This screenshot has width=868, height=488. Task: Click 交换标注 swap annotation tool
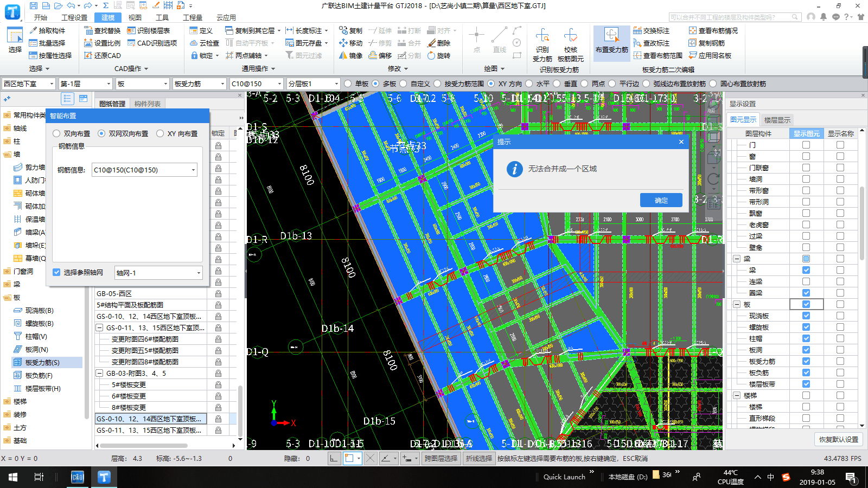652,30
